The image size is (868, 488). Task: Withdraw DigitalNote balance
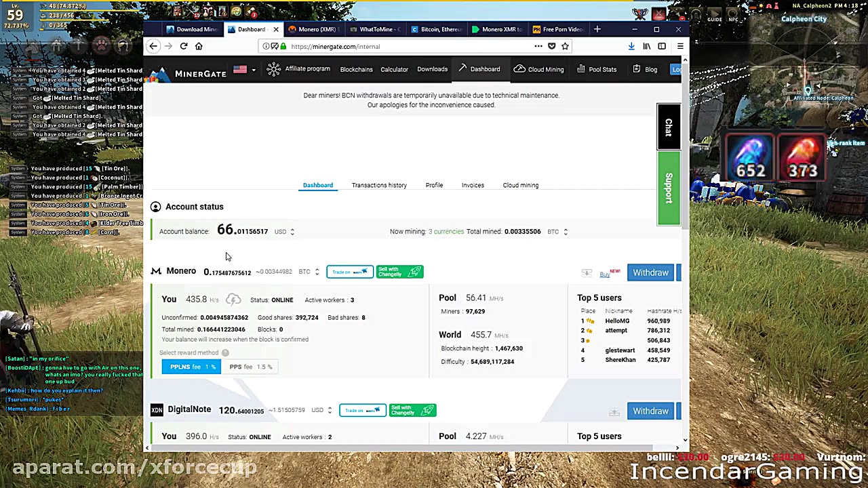(x=650, y=411)
